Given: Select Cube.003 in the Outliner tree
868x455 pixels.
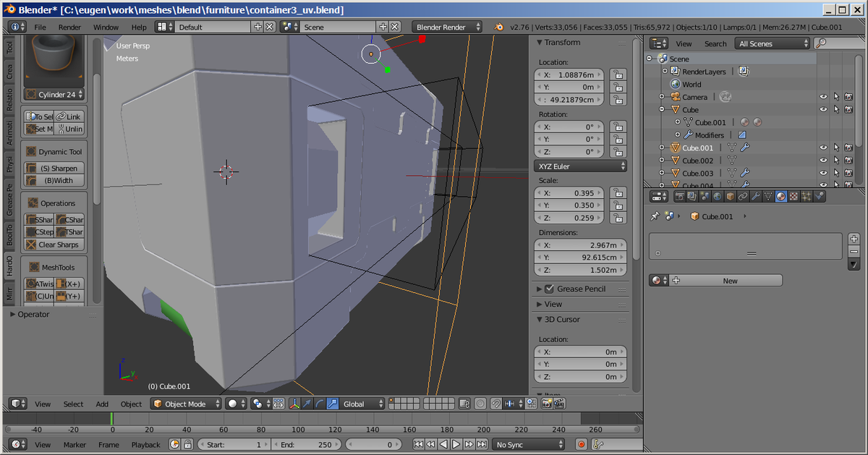Looking at the screenshot, I should [x=697, y=174].
